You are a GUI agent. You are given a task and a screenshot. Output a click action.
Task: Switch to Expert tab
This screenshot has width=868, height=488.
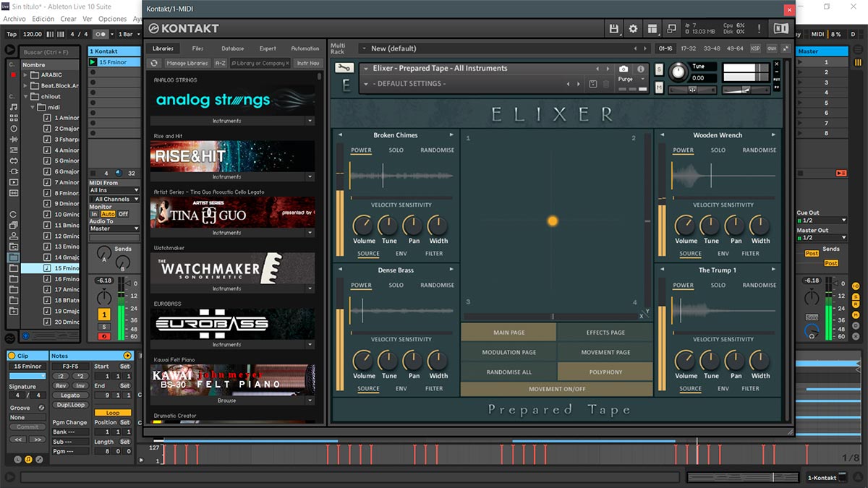click(x=268, y=48)
